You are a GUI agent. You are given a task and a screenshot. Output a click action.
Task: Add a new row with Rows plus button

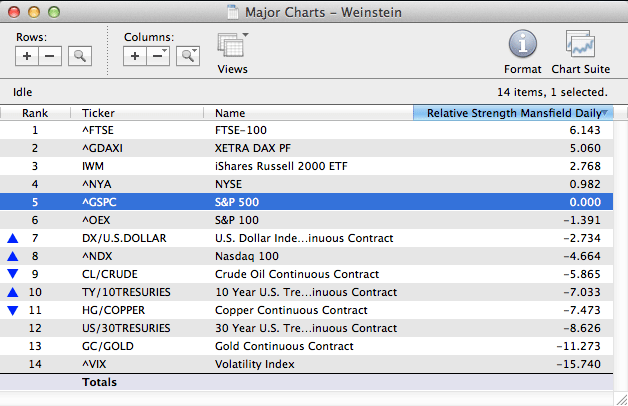[x=27, y=56]
